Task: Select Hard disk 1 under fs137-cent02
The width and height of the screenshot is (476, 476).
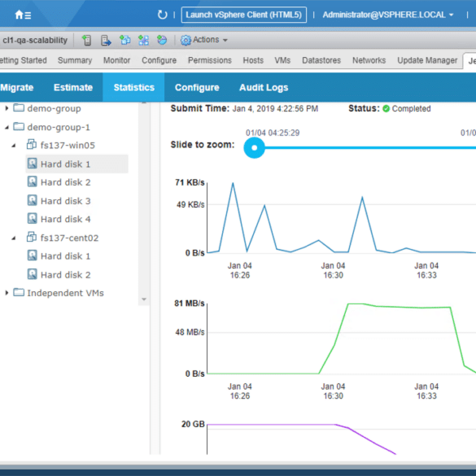Action: 66,256
